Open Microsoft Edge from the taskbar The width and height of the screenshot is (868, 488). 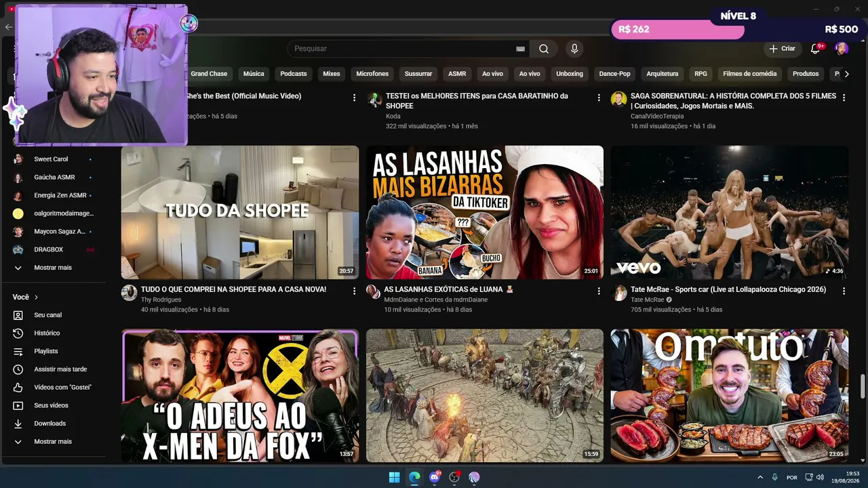[414, 477]
